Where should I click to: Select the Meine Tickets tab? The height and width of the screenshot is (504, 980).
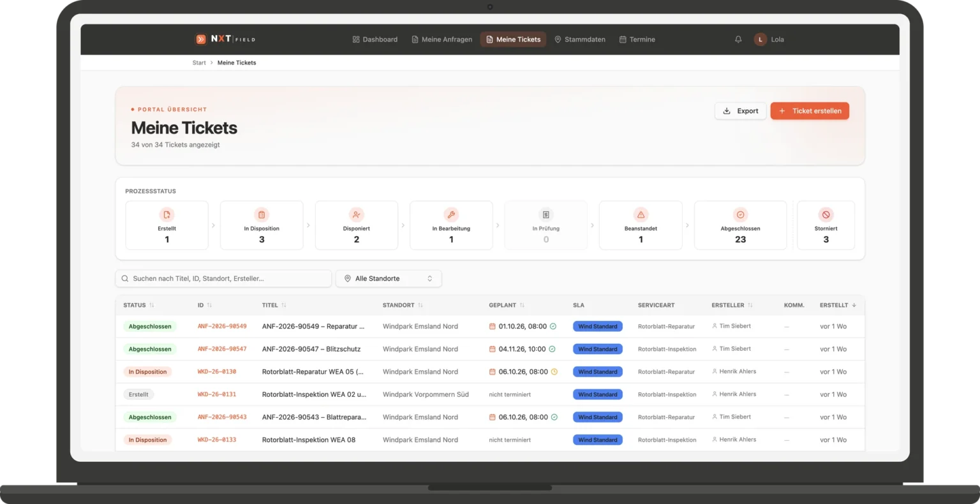click(x=514, y=40)
